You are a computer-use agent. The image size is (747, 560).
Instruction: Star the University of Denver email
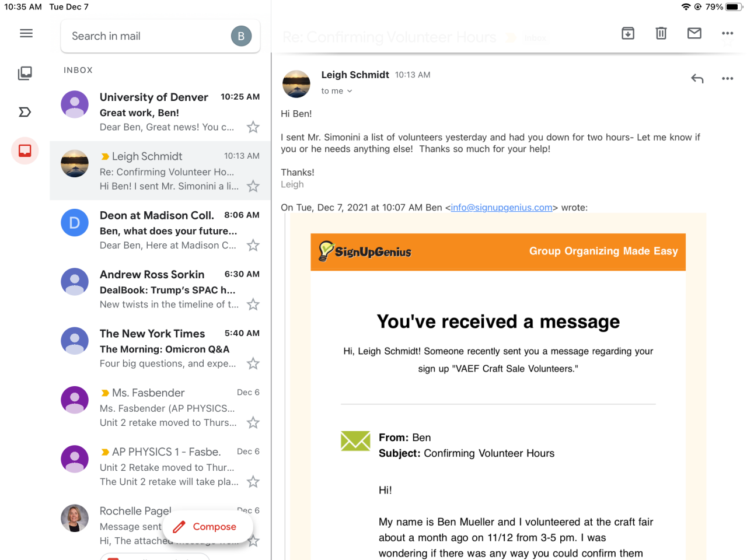click(x=253, y=127)
